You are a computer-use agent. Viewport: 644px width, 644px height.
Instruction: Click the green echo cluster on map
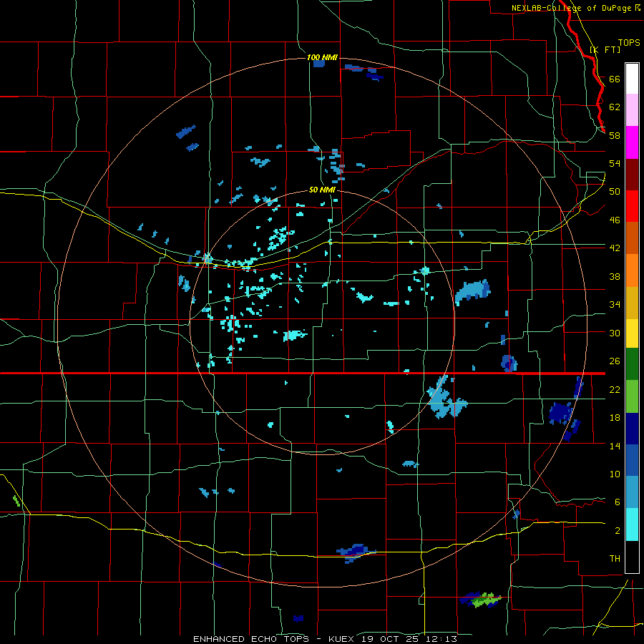pyautogui.click(x=486, y=600)
